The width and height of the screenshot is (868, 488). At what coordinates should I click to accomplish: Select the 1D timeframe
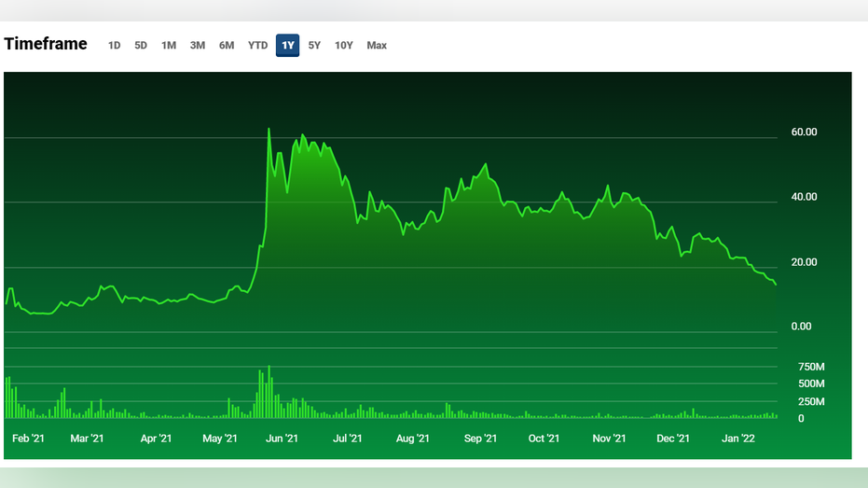[x=114, y=46]
